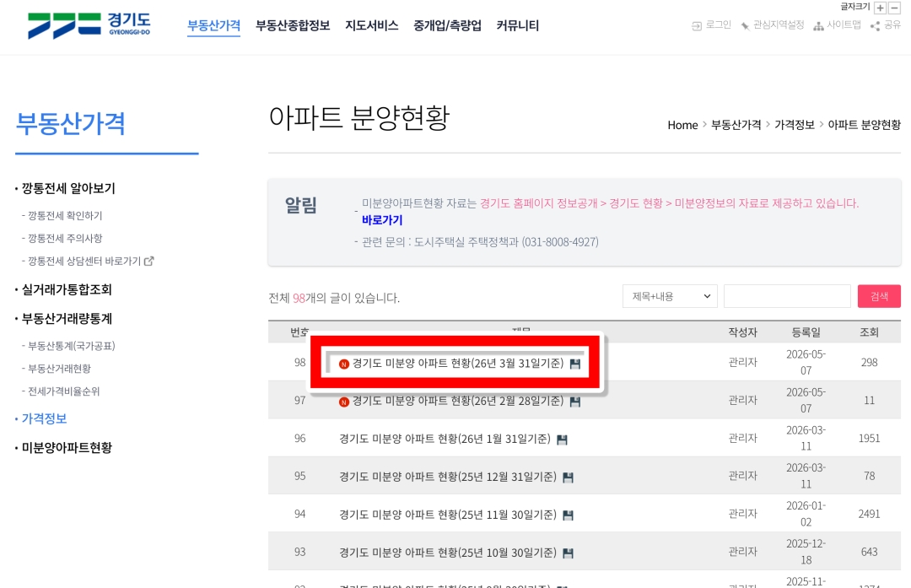This screenshot has height=588, width=911.
Task: Click view count 1951 in row 96
Action: tap(869, 438)
